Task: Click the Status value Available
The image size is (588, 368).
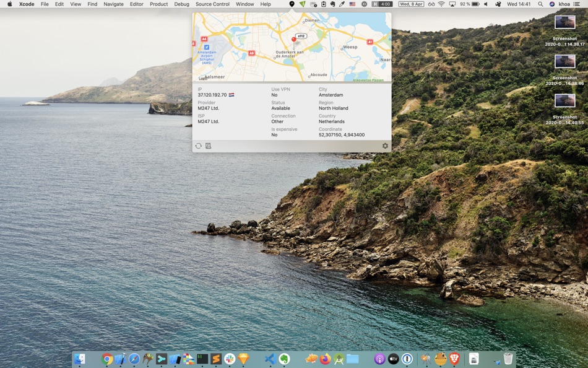Action: click(281, 108)
